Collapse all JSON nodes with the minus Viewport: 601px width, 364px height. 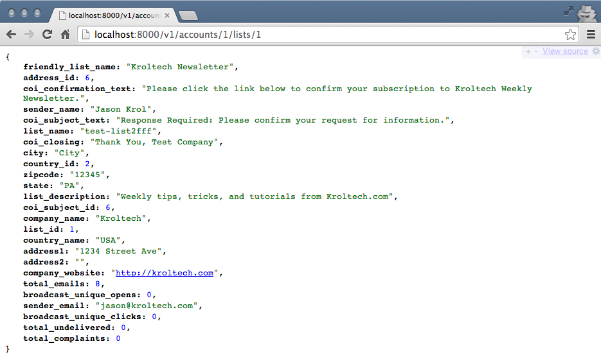pos(536,51)
